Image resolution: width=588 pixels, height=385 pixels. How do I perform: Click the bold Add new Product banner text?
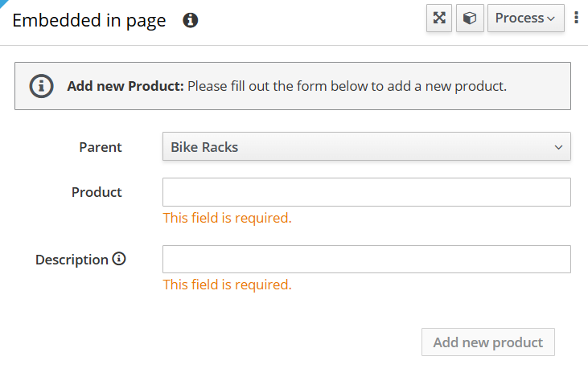click(125, 86)
